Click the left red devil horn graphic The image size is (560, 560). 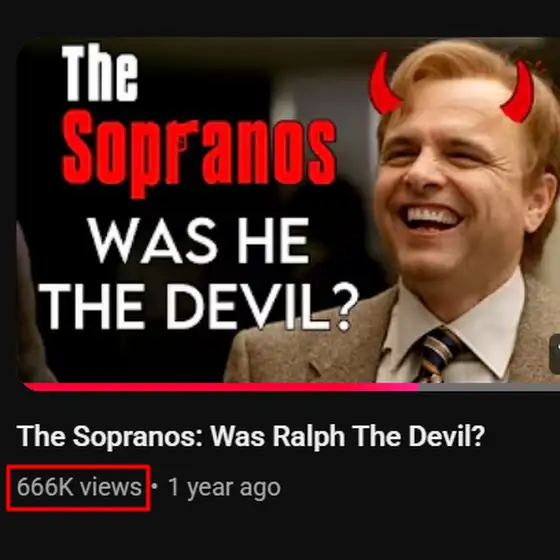click(384, 84)
